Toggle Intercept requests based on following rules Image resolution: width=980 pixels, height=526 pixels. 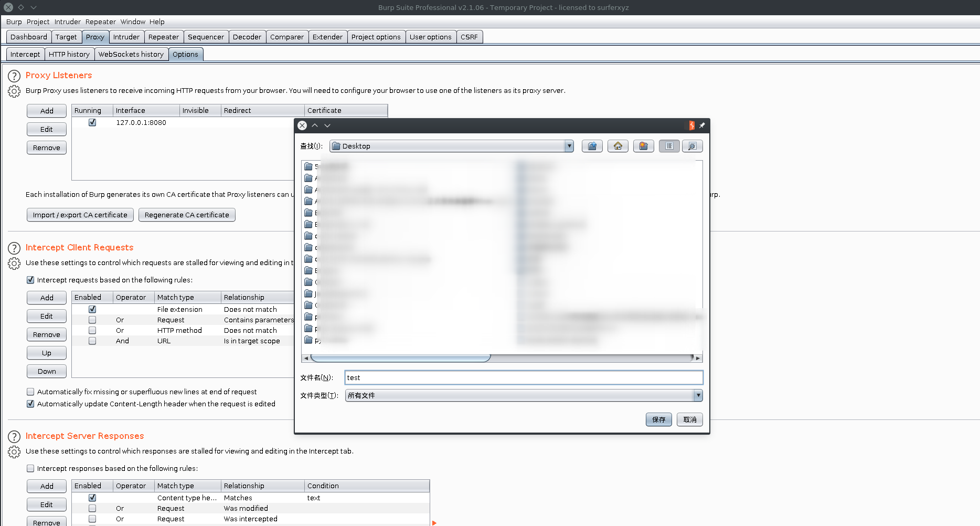[x=30, y=280]
